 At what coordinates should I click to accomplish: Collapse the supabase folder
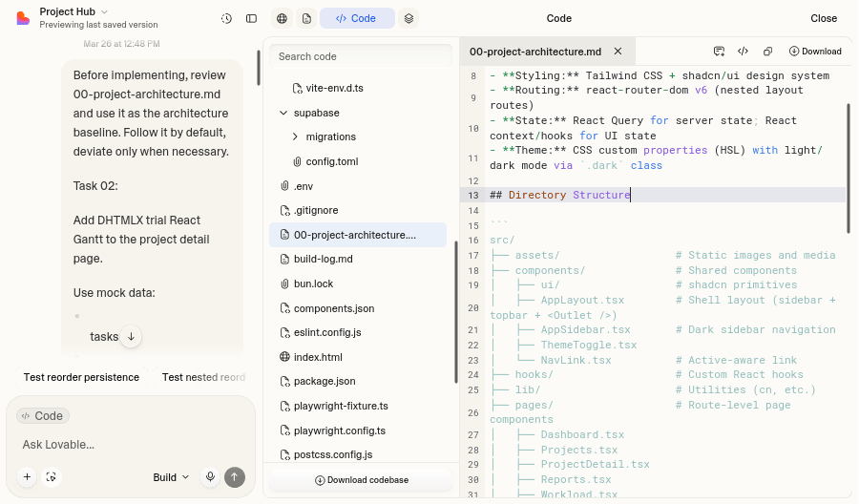tap(283, 113)
